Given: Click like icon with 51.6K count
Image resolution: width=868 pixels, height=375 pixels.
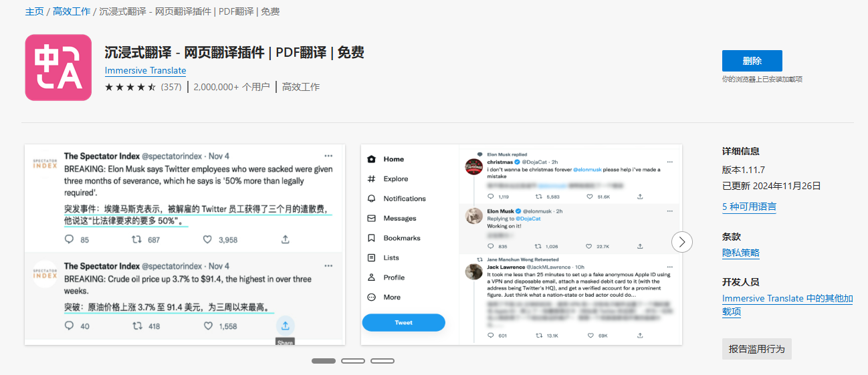Looking at the screenshot, I should click(589, 197).
